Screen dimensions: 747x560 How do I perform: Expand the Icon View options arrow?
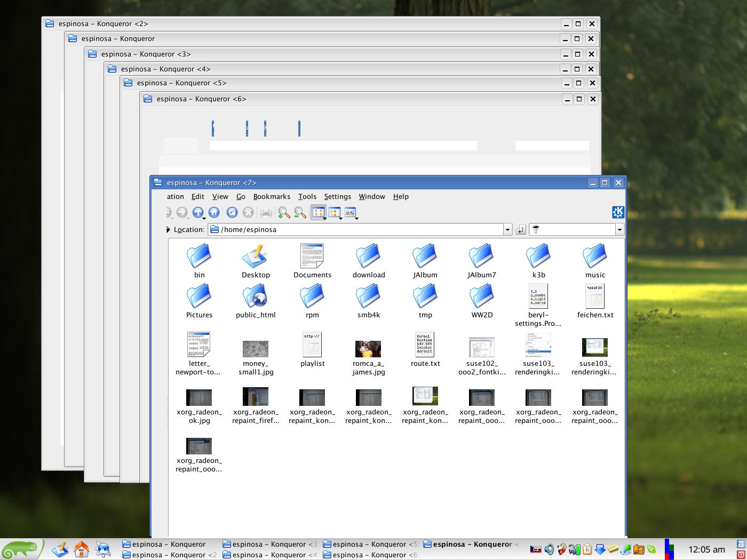324,218
